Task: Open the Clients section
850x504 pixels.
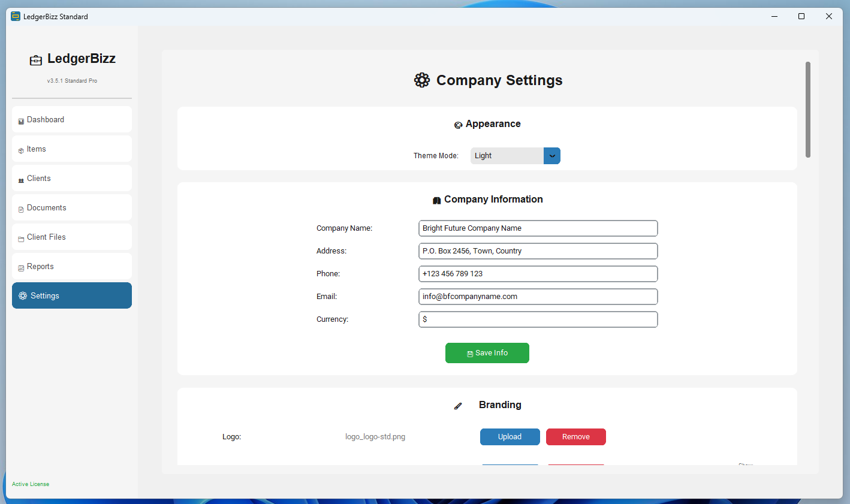Action: (x=72, y=178)
